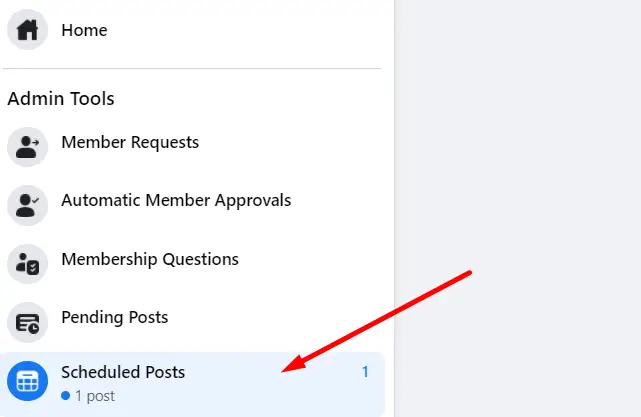Open Member Requests text label

[130, 142]
